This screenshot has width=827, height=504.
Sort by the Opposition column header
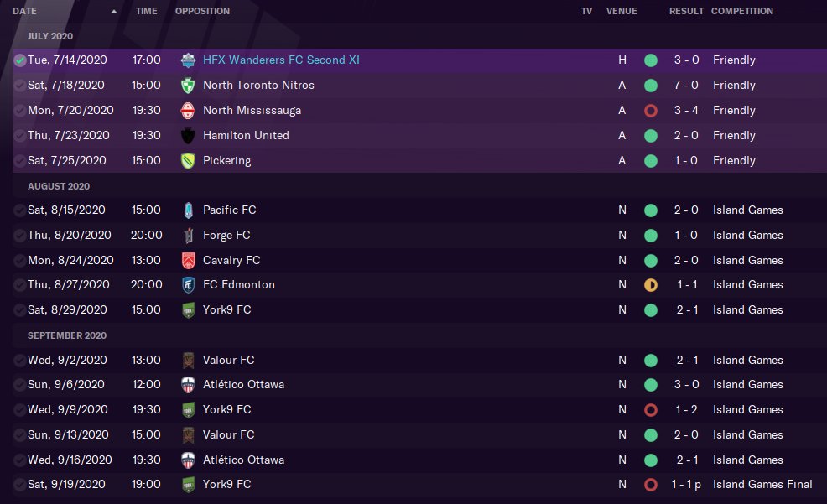tap(202, 12)
